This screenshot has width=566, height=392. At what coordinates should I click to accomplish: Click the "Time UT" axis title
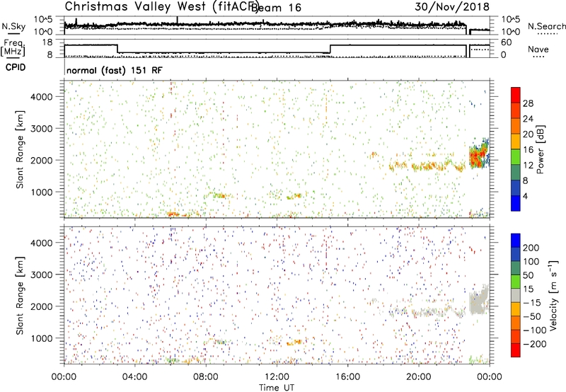coord(277,388)
